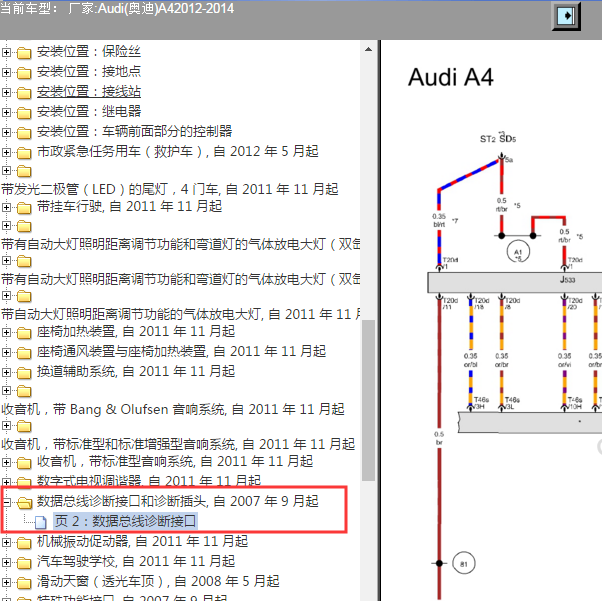Image resolution: width=602 pixels, height=601 pixels.
Task: Click the Audi A4 diagram title
Action: 450,77
